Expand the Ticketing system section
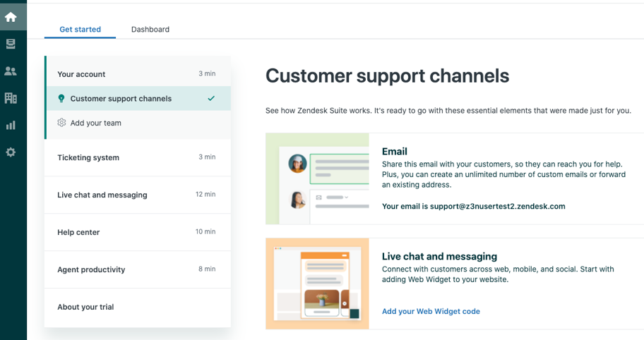Screen dimensions: 644x340 point(137,157)
